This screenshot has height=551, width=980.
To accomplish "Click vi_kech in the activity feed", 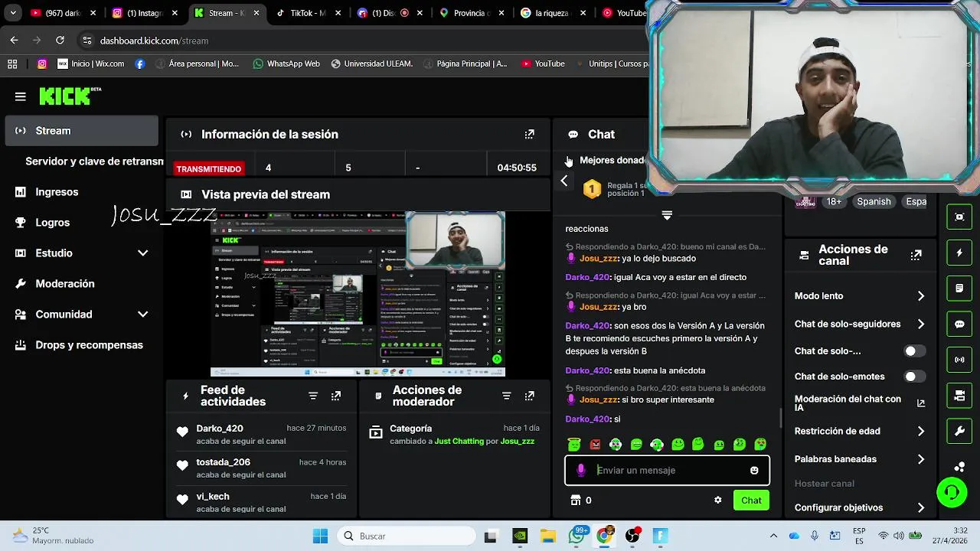I will [x=213, y=496].
